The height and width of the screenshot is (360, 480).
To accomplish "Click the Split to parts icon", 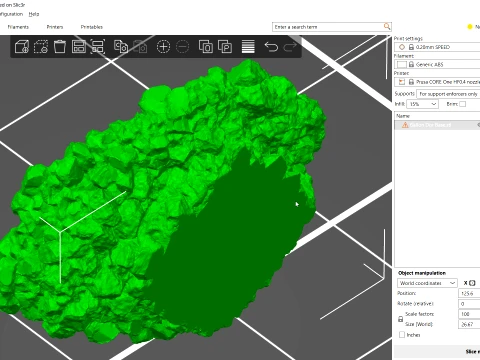I will 225,47.
